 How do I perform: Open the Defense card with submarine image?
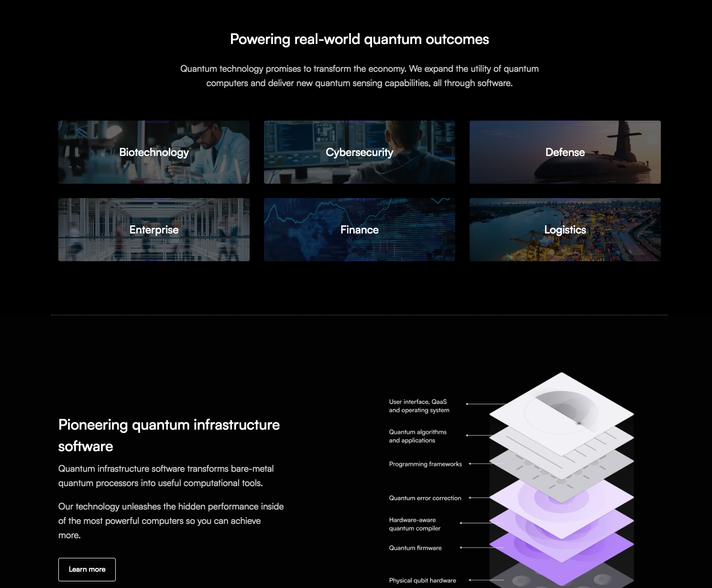565,152
